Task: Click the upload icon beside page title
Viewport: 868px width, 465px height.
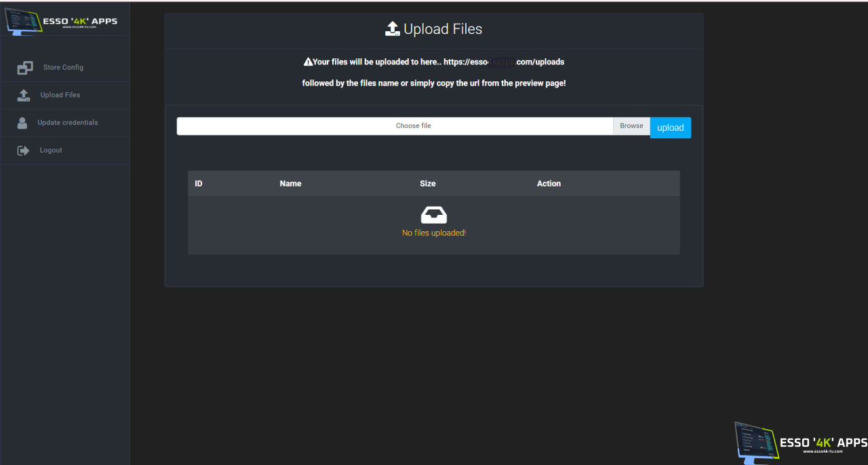Action: [393, 29]
